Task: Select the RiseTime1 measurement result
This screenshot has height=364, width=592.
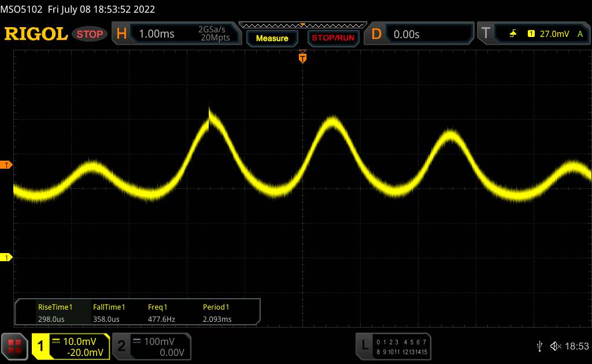Action: (55, 313)
